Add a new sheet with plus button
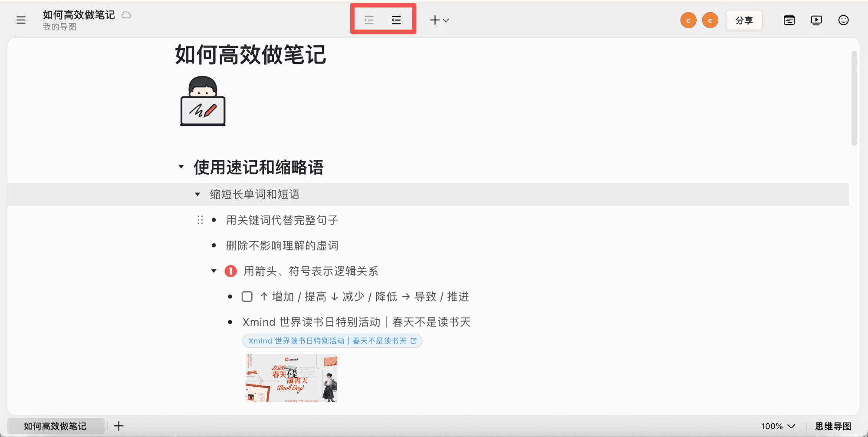Viewport: 868px width, 437px height. tap(118, 426)
